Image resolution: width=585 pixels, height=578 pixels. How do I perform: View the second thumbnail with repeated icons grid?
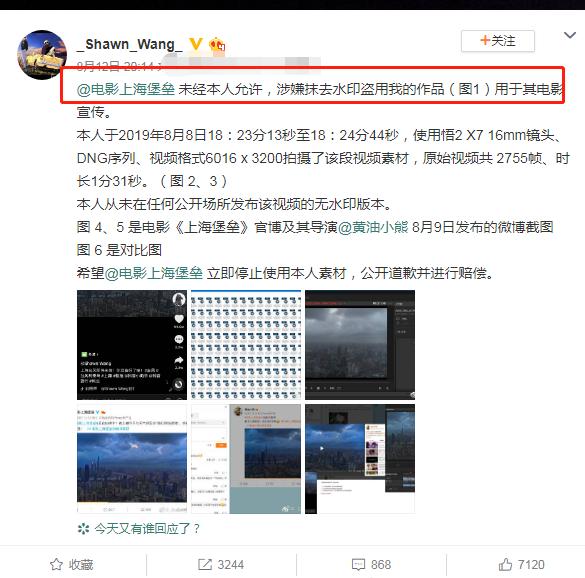click(x=246, y=345)
